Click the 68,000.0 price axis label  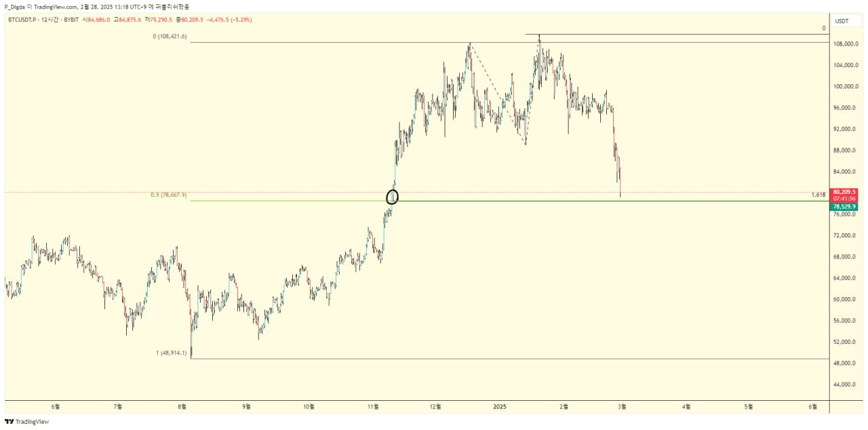(845, 257)
